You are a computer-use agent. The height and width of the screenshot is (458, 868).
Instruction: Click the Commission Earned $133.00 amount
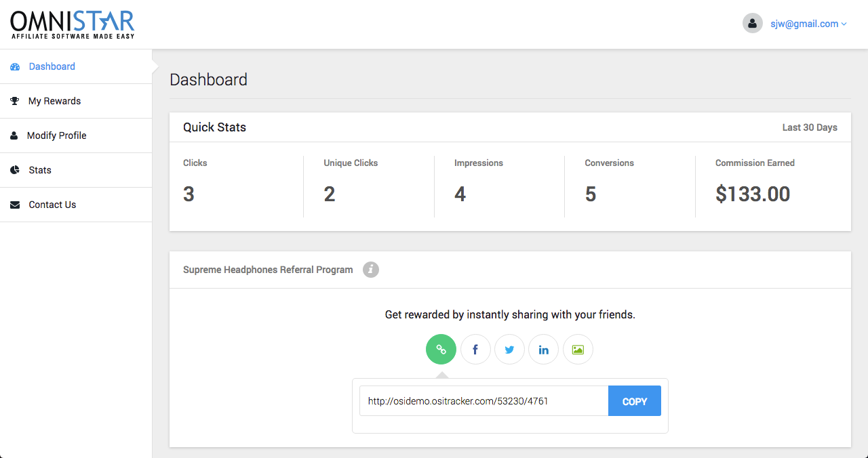coord(753,194)
